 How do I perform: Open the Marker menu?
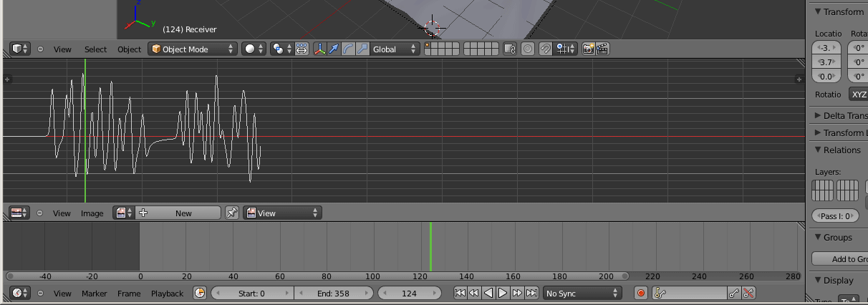pyautogui.click(x=94, y=294)
